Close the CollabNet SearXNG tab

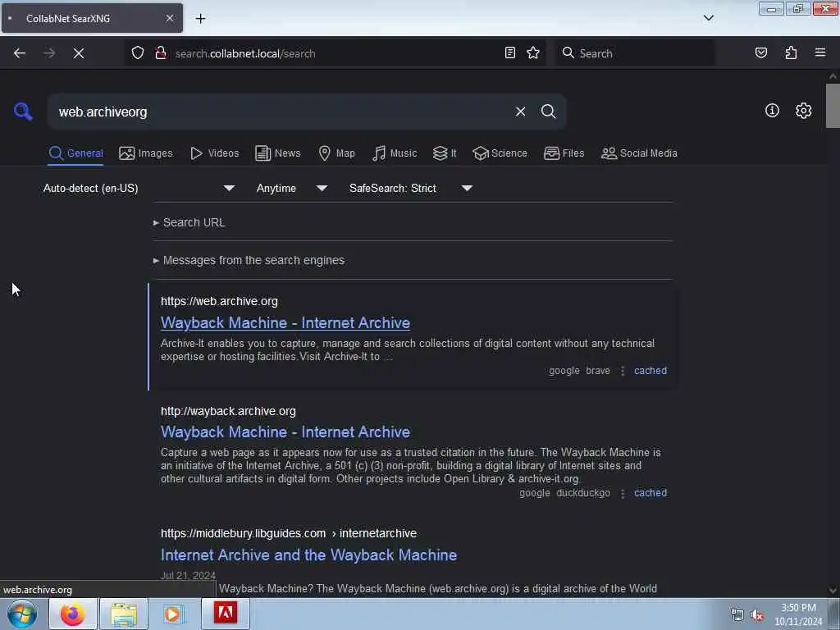[169, 18]
